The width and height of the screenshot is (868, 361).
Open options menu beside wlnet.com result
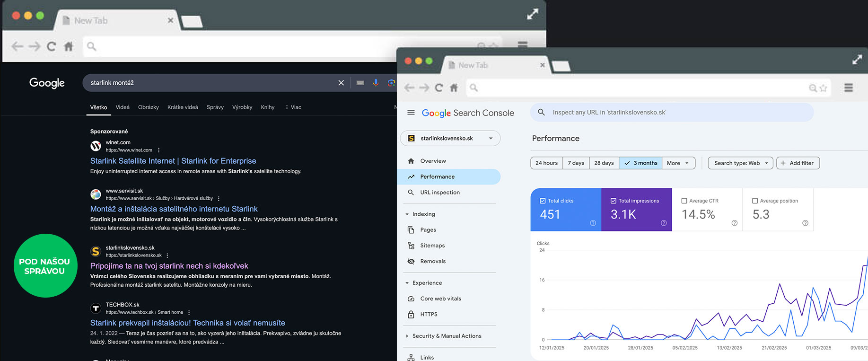[158, 150]
